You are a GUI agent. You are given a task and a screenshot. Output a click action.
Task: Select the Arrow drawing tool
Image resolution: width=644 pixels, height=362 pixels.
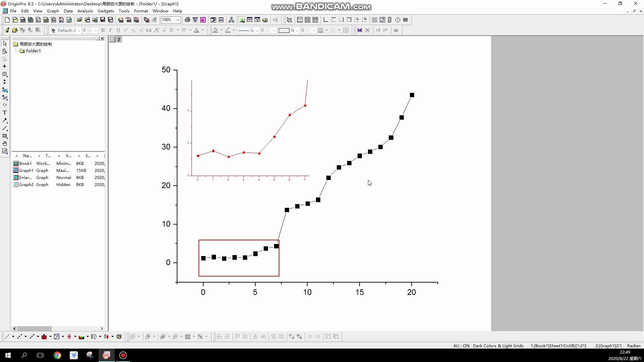click(5, 120)
